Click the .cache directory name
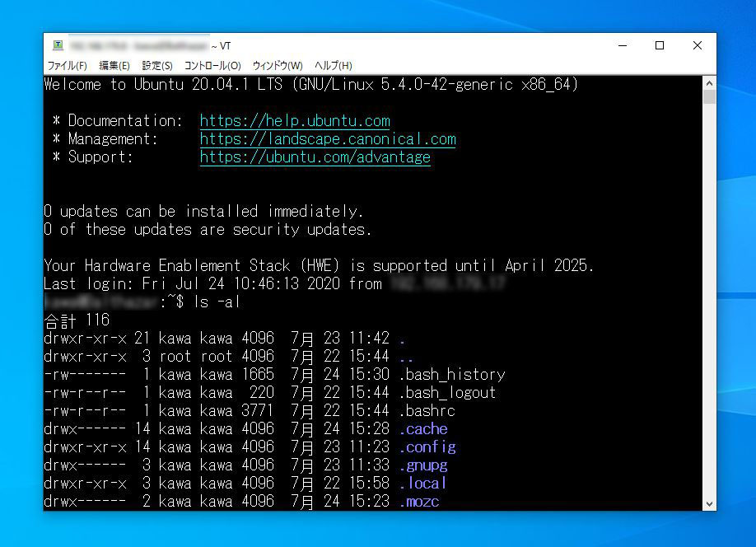756x547 pixels. point(423,429)
